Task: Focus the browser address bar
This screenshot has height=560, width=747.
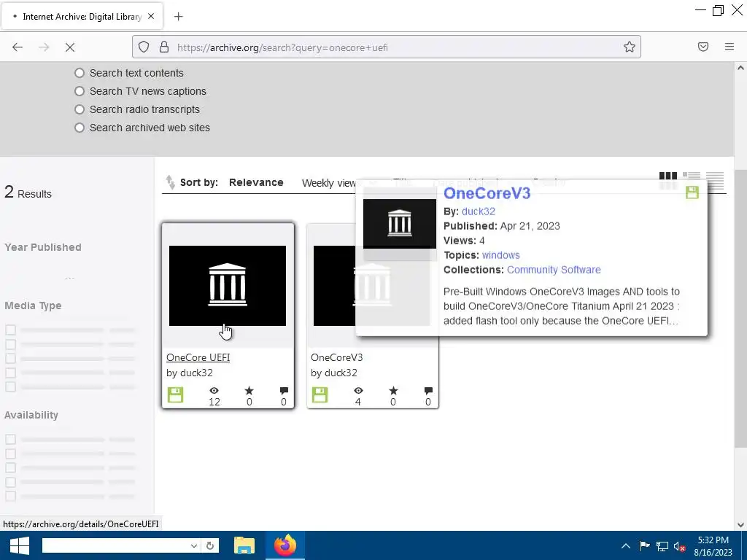Action: point(387,47)
